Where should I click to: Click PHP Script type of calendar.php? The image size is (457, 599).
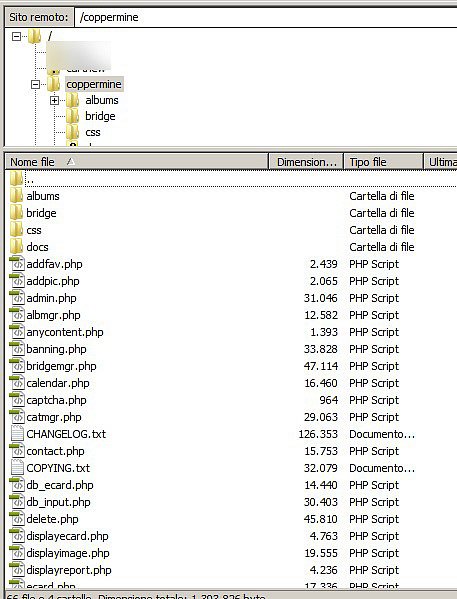pos(374,383)
